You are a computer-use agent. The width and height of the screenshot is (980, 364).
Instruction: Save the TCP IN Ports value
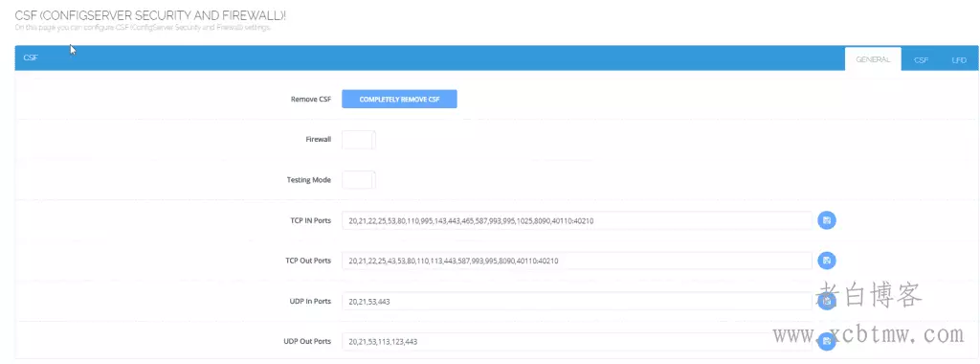click(x=827, y=220)
